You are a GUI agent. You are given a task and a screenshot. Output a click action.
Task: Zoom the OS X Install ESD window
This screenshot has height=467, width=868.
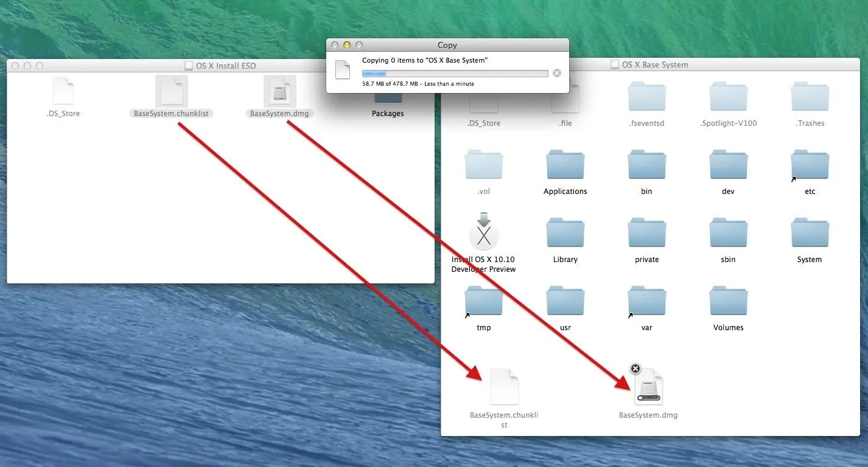40,66
